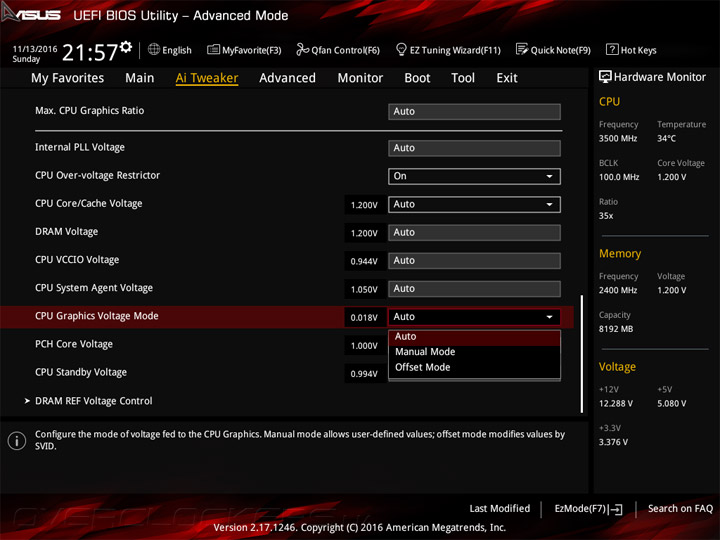Click Last Modified

pos(500,509)
